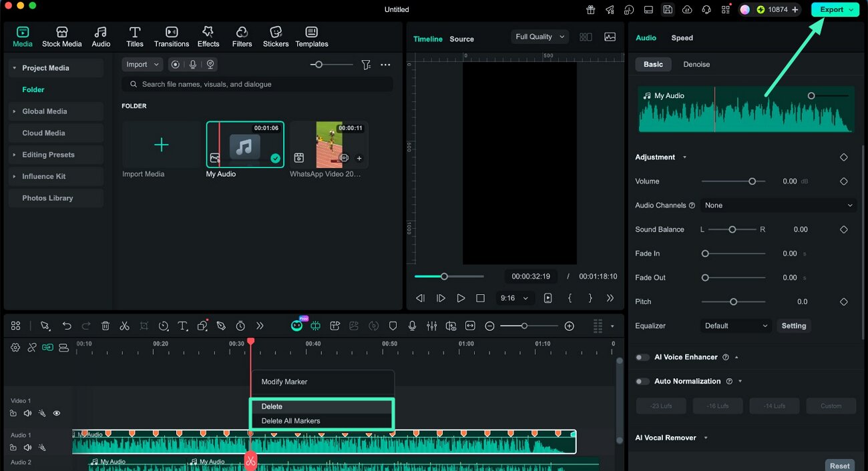The image size is (868, 471).
Task: Open the Templates tab
Action: tap(312, 37)
